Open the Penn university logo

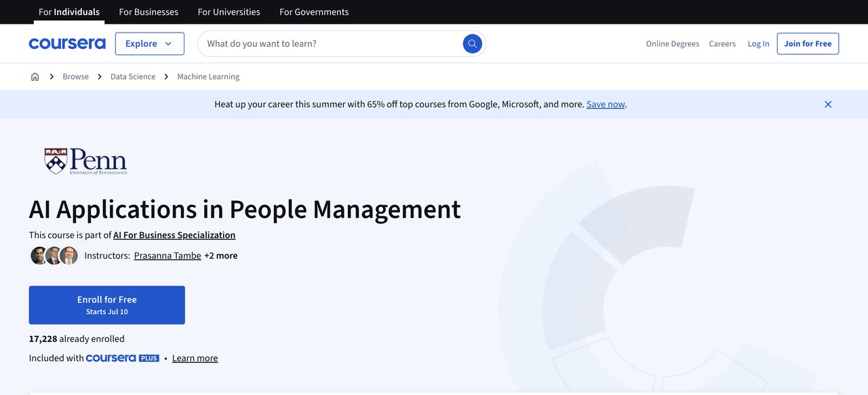coord(85,162)
